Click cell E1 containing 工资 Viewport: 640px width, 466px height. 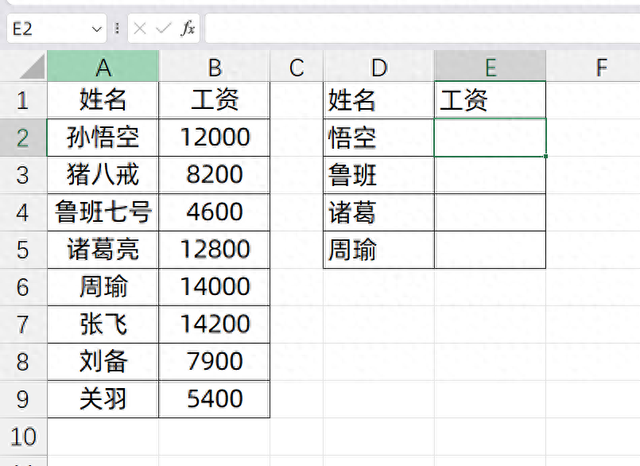(490, 100)
